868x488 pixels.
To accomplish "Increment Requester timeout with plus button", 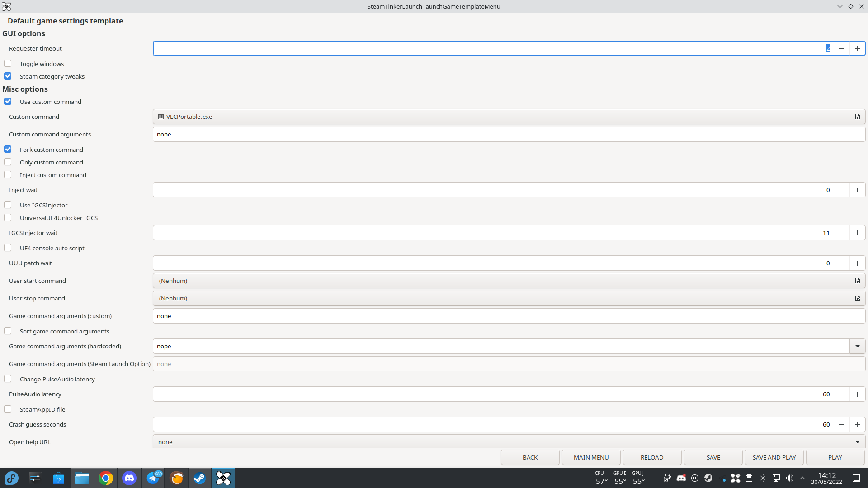I will point(858,48).
